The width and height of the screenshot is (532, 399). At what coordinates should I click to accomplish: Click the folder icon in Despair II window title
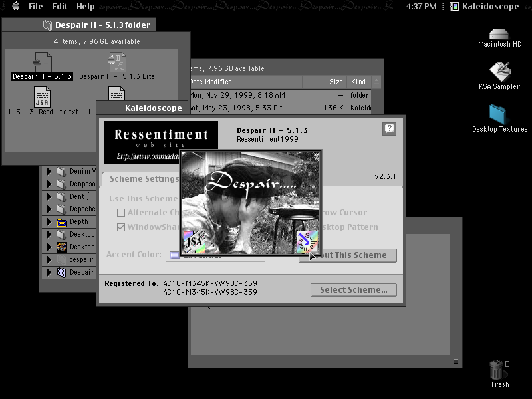pos(47,25)
